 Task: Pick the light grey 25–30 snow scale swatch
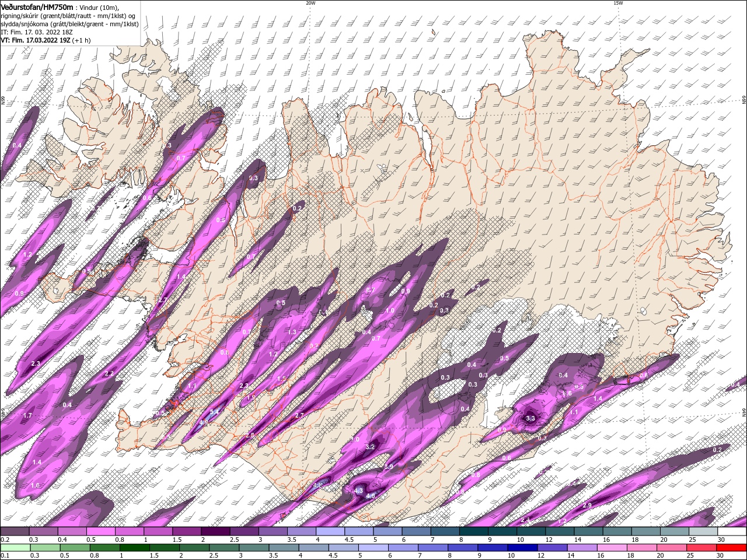703,531
